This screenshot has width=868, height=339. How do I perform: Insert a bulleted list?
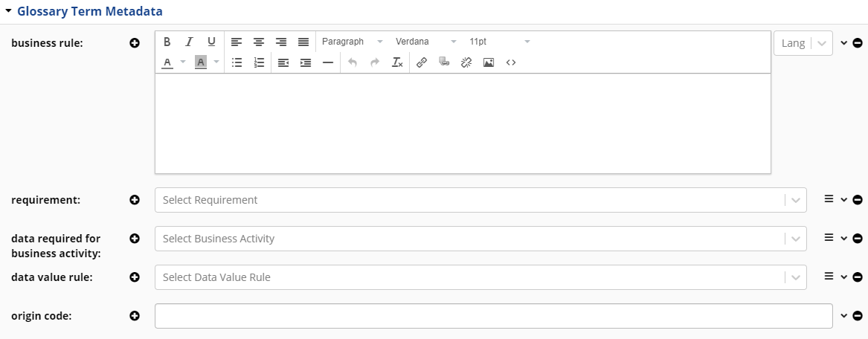click(237, 62)
